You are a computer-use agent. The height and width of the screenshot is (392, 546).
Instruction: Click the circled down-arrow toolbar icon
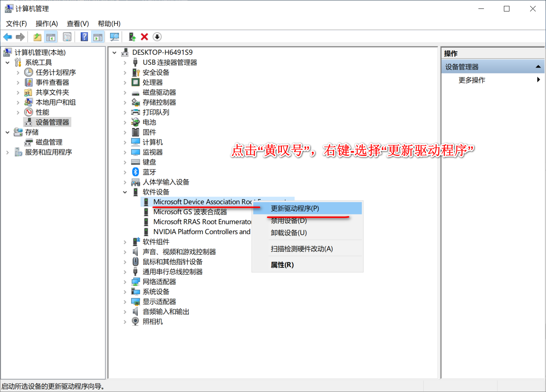pos(157,37)
